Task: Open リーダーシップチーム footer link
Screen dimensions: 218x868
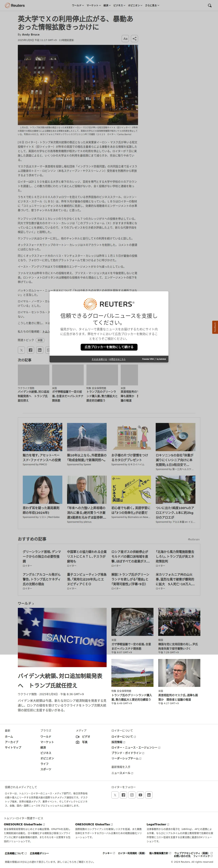Action: (x=126, y=759)
